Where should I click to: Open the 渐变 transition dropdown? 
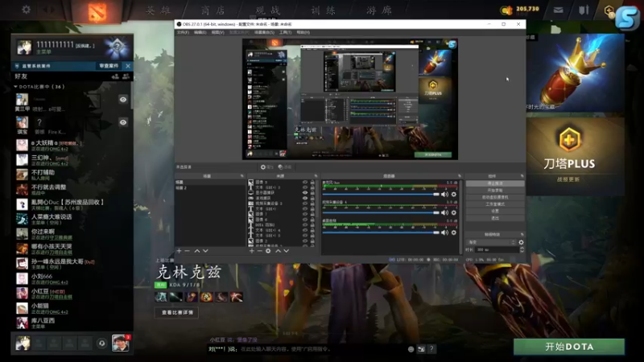[x=492, y=242]
